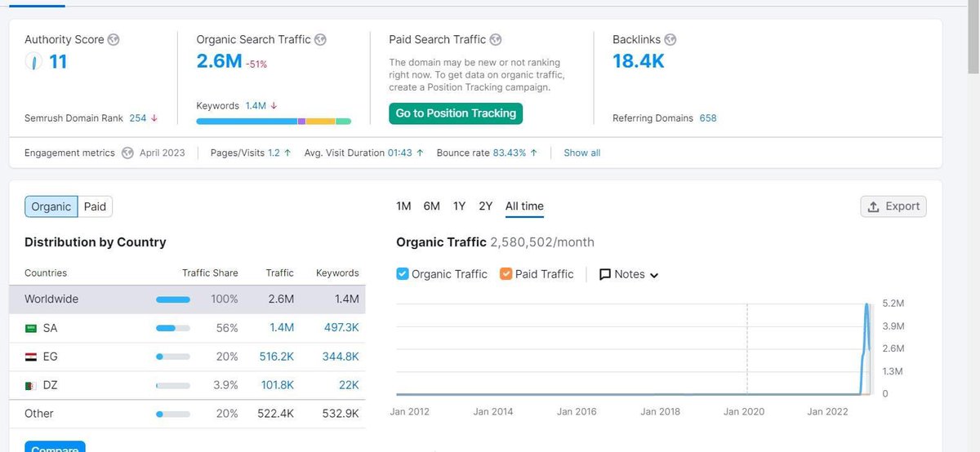Viewport: 980px width, 452px height.
Task: Open the 18.4K backlinks link
Action: (639, 60)
